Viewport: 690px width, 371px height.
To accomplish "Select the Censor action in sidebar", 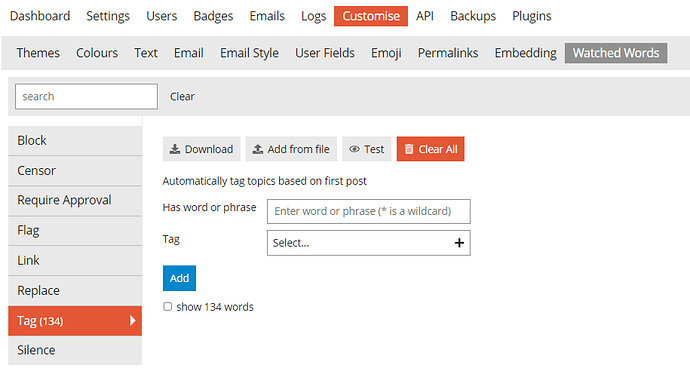I will coord(75,170).
